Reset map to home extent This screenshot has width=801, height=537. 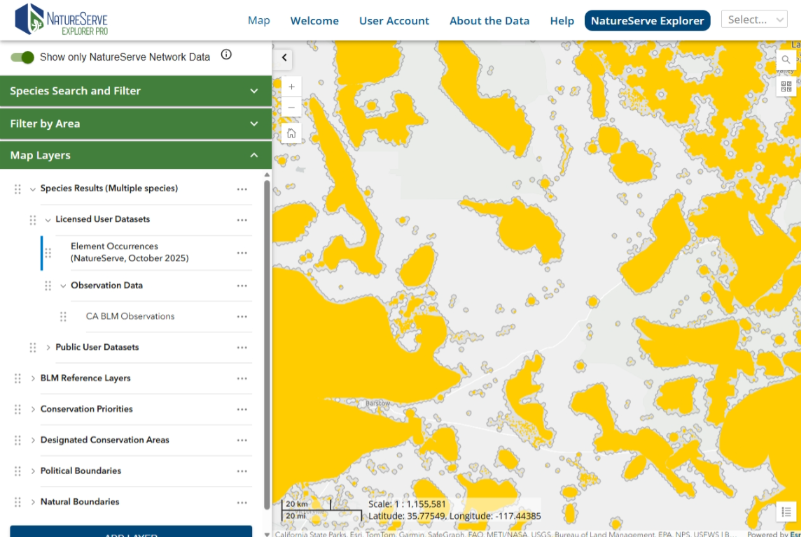tap(291, 133)
